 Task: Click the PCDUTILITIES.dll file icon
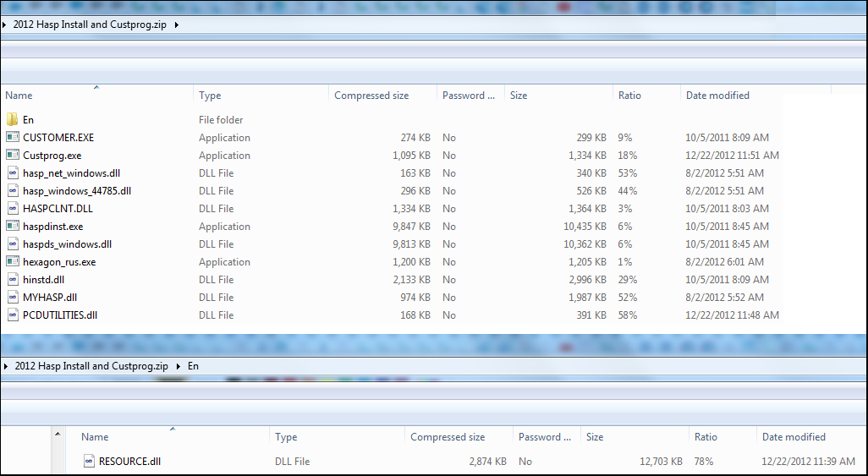[x=12, y=315]
